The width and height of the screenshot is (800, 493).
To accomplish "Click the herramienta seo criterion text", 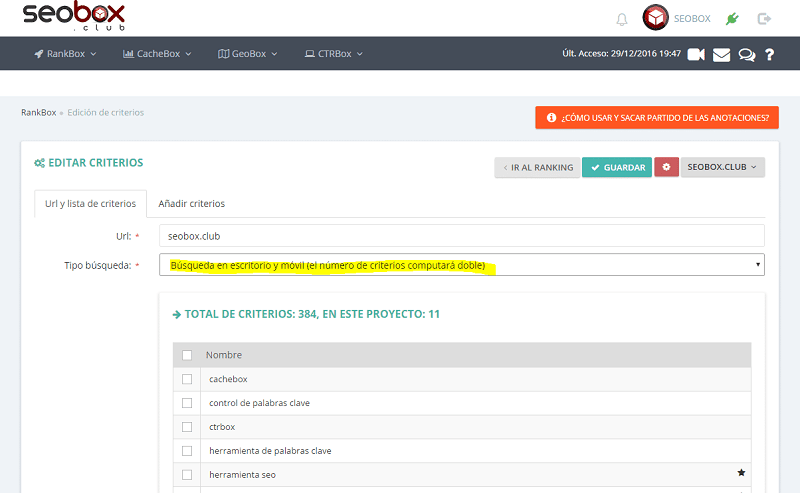I will point(242,475).
